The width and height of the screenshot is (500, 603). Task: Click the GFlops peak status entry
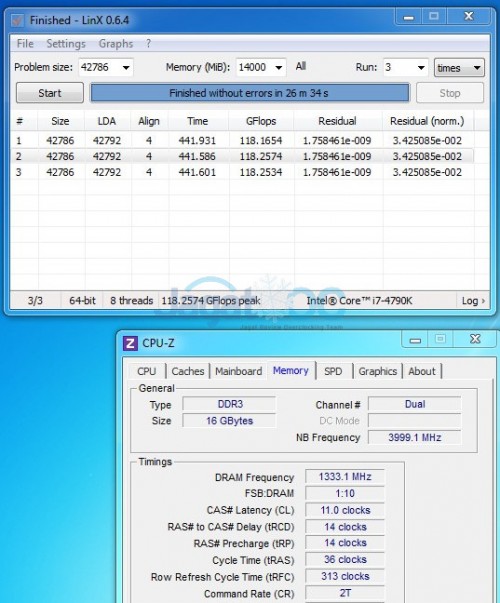[x=211, y=301]
